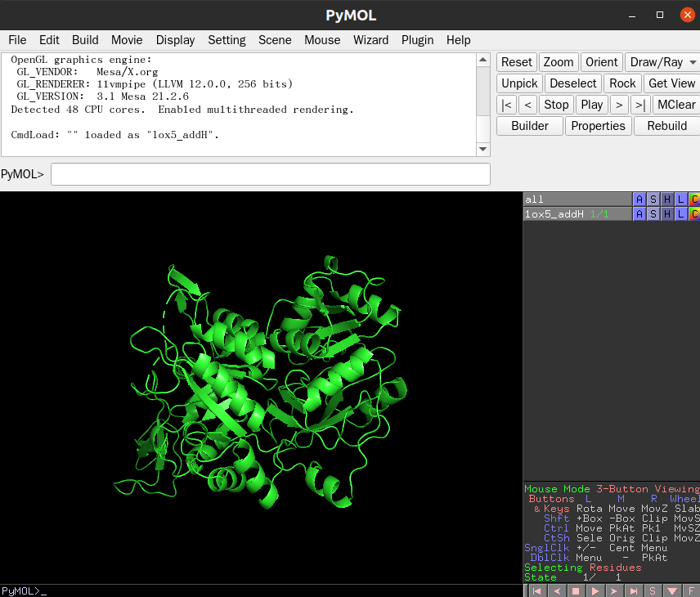Advance one frame in bottom bar

click(614, 590)
